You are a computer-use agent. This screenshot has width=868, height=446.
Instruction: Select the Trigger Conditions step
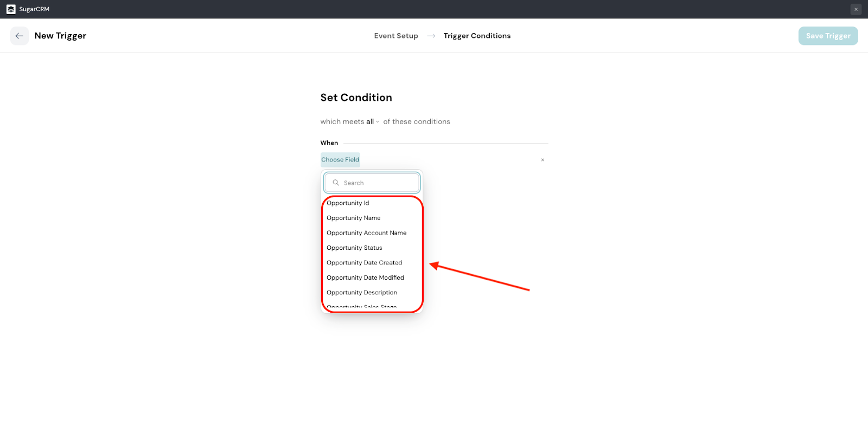477,36
